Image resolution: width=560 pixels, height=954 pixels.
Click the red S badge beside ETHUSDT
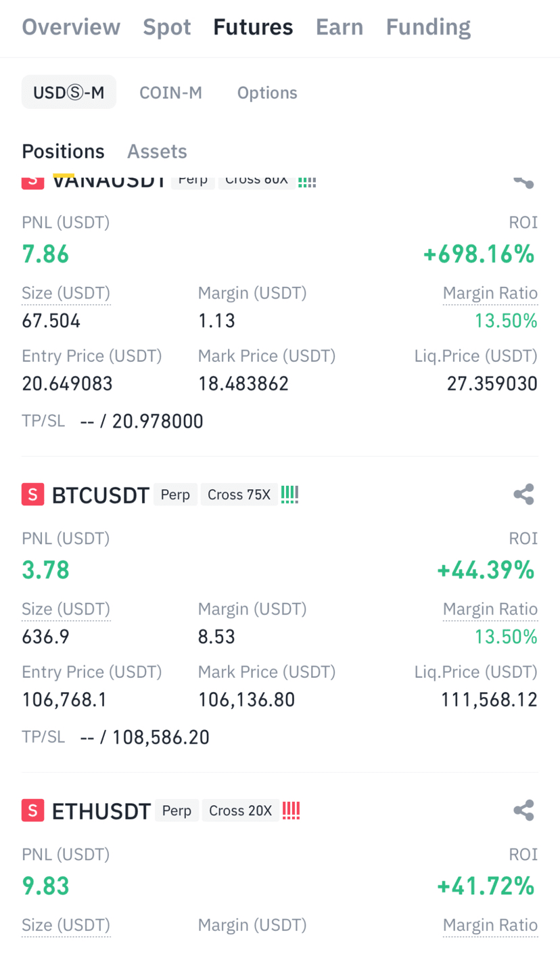coord(32,810)
